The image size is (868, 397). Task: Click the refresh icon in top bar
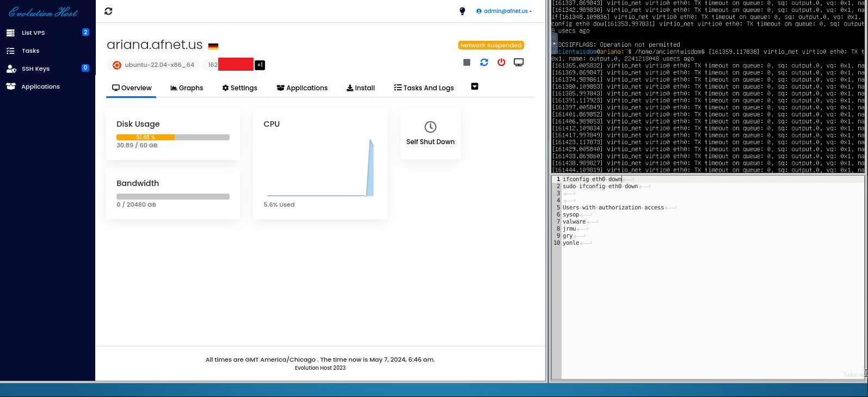108,11
